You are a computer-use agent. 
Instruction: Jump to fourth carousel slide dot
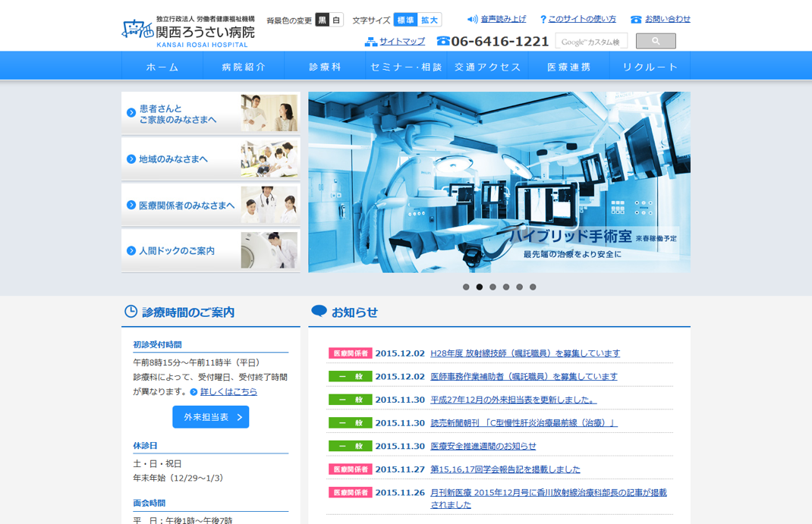[506, 287]
